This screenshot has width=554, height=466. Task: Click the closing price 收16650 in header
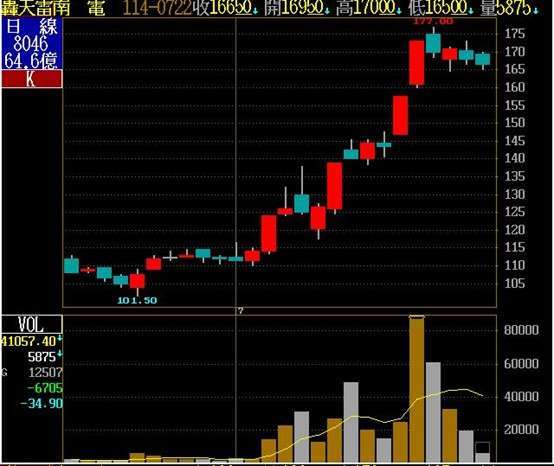(224, 8)
